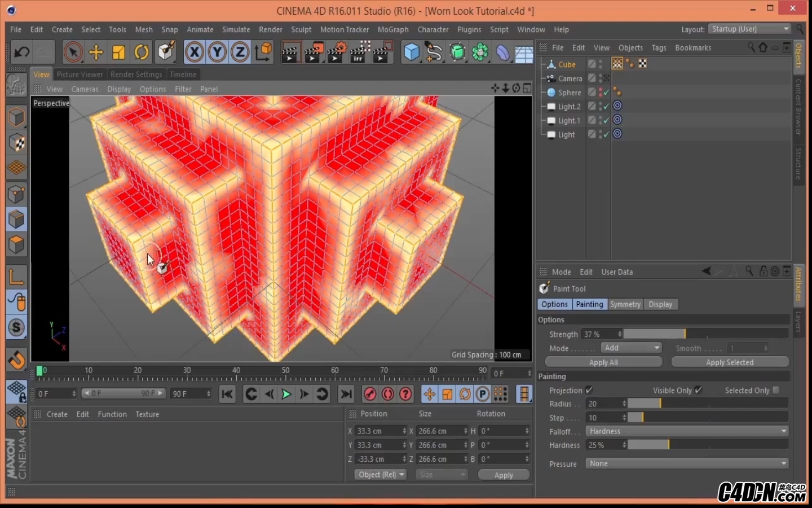Screen dimensions: 812x508
Task: Click the Hardness value stepper
Action: (x=624, y=445)
